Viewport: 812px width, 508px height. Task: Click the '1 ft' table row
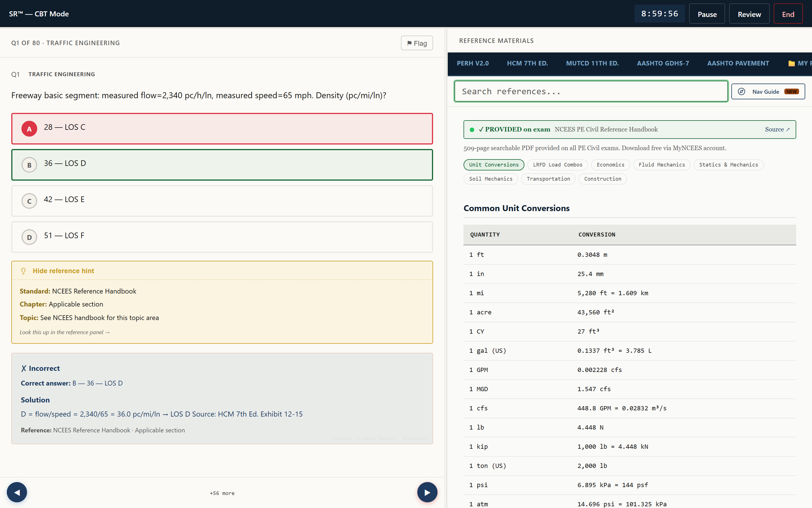point(630,255)
